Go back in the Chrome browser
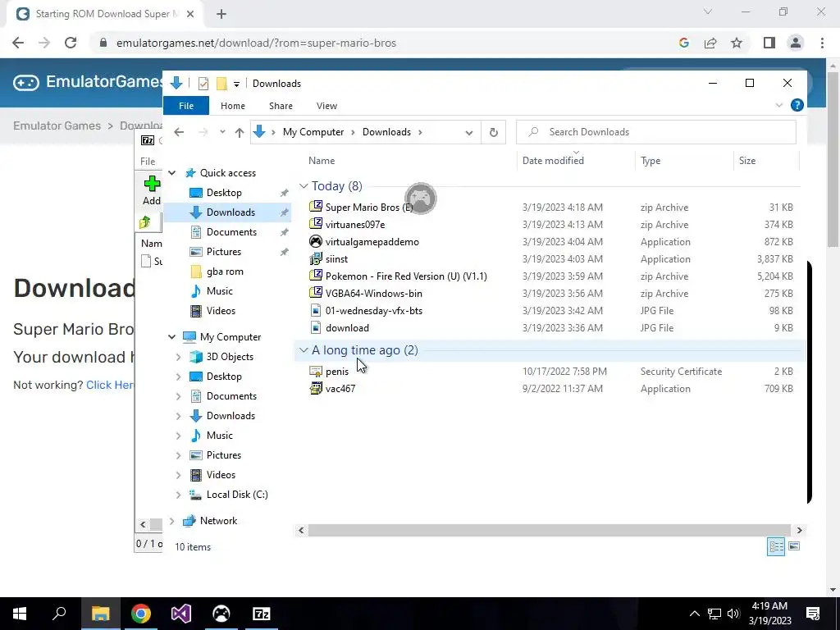This screenshot has width=840, height=630. tap(18, 43)
